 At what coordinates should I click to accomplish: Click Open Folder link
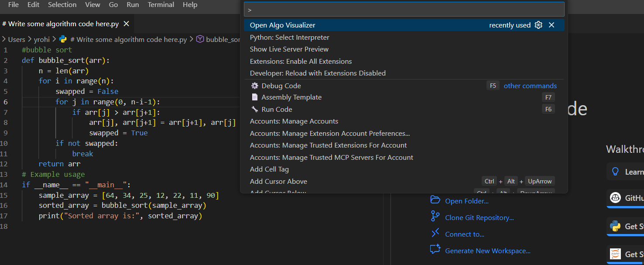[x=467, y=201]
